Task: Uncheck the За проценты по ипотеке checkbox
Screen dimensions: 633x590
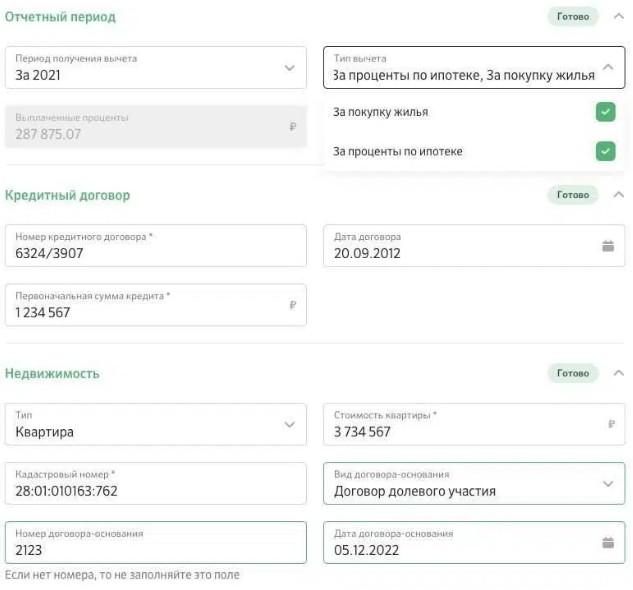Action: [x=605, y=151]
